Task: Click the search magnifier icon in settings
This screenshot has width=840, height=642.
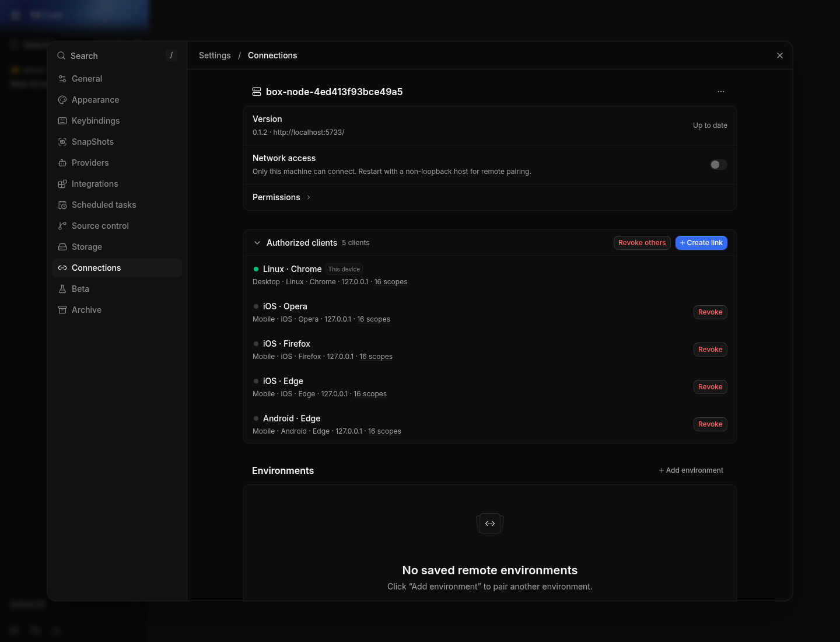Action: (61, 55)
